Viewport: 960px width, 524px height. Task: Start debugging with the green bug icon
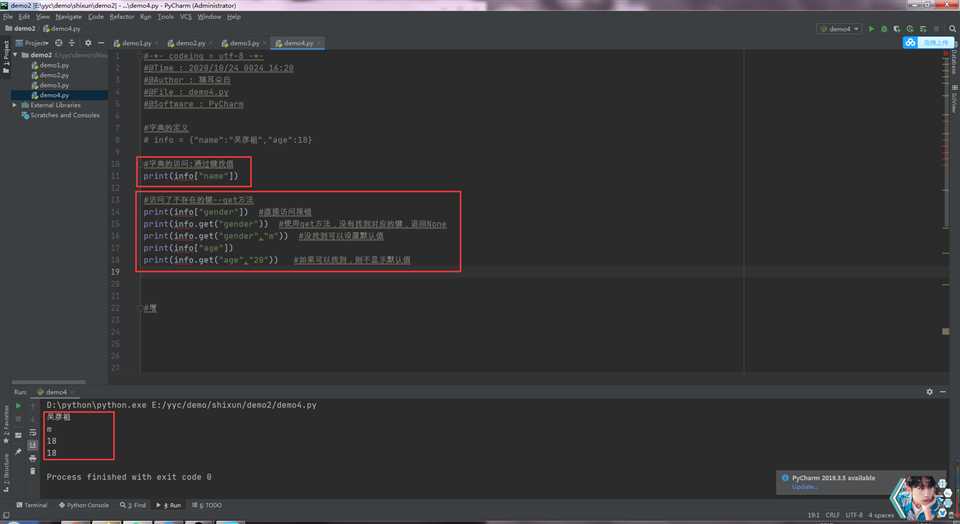pyautogui.click(x=884, y=29)
